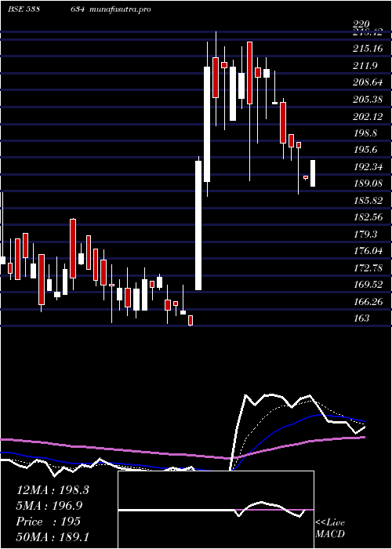This screenshot has height=549, width=392.
Task: Select the 220 price axis label
Action: pyautogui.click(x=361, y=24)
